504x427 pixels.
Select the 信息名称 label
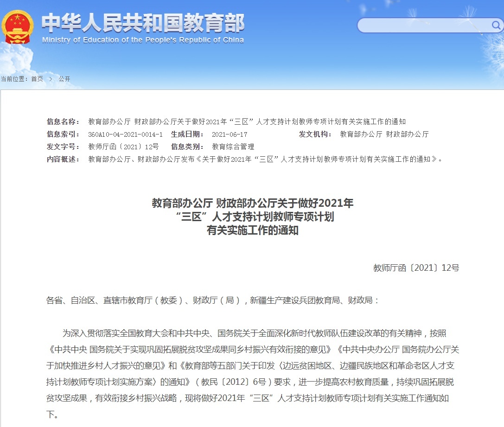pos(63,121)
